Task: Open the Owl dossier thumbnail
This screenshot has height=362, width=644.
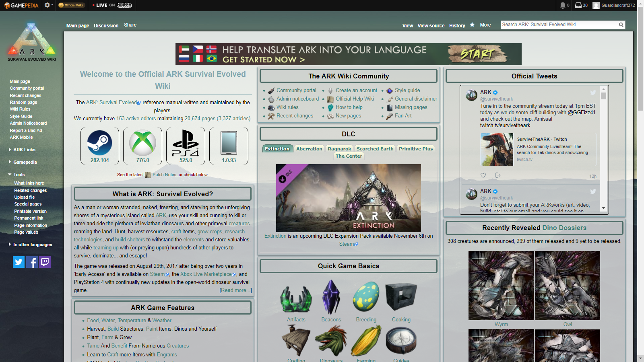Action: click(568, 286)
